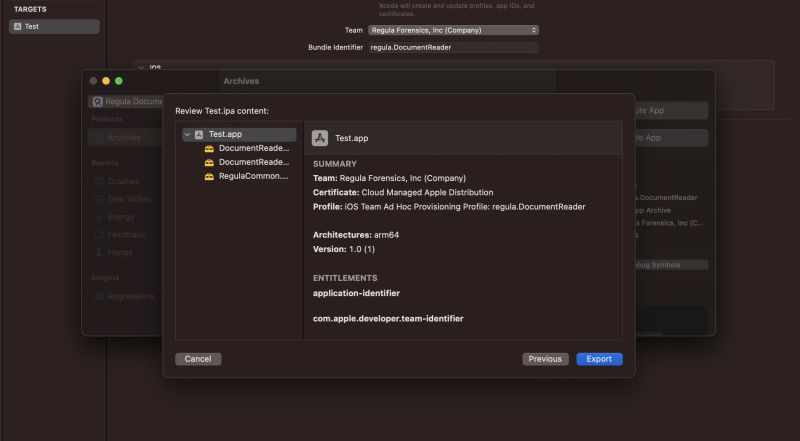Cancel the Test.ipa review dialog
Image resolution: width=800 pixels, height=441 pixels.
[198, 359]
